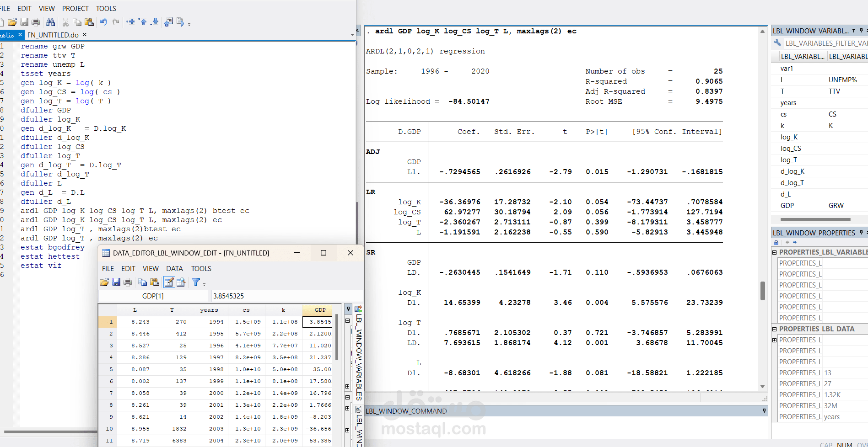The width and height of the screenshot is (868, 447).
Task: Go to previous variable arrow in Properties
Action: point(787,242)
